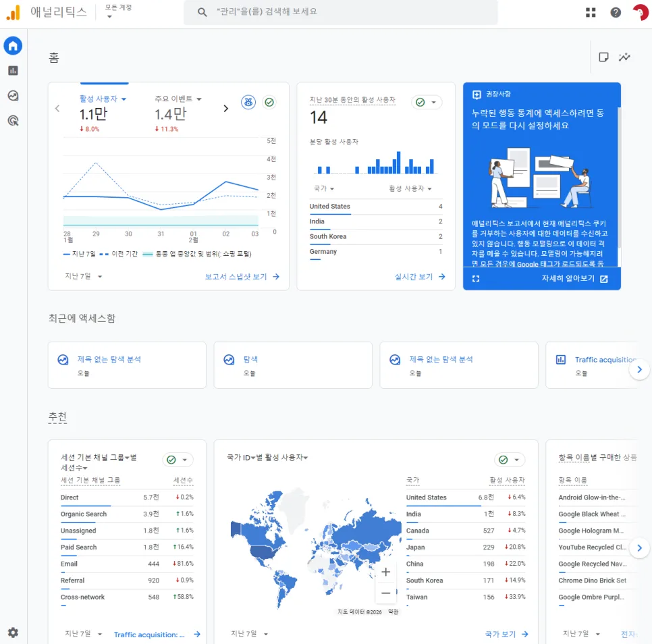
Task: Select Japan row in country table
Action: 466,547
